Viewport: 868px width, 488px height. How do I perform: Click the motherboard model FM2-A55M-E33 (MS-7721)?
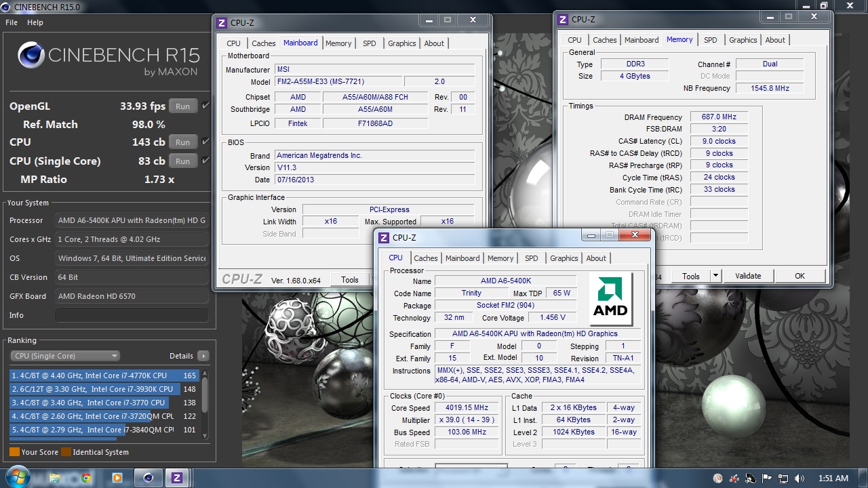click(339, 82)
